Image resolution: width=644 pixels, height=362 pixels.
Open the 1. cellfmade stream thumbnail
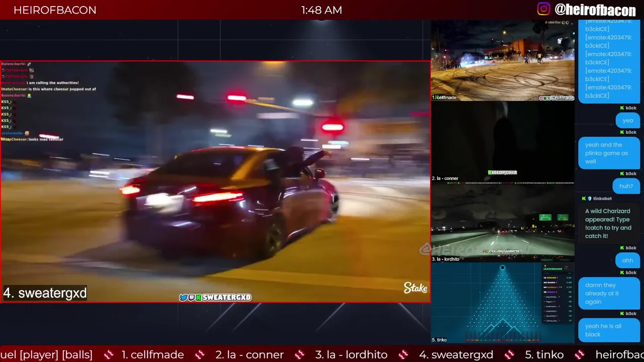click(x=502, y=60)
